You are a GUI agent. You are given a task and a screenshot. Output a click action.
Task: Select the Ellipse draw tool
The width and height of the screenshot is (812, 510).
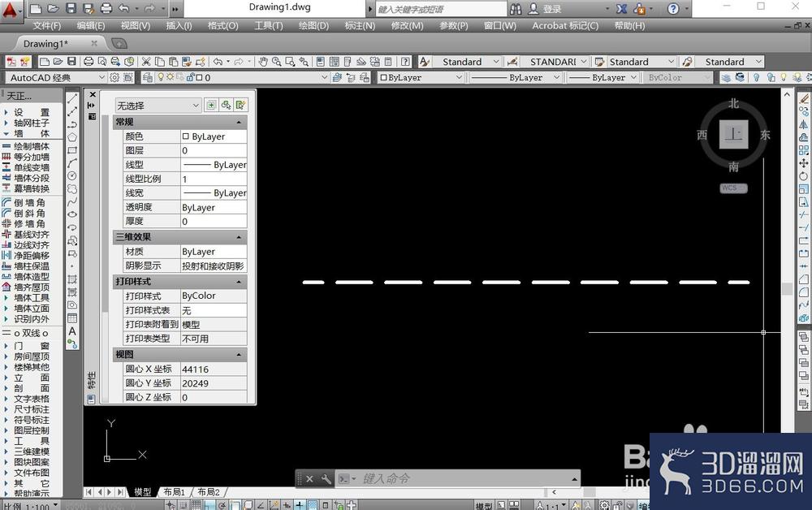tap(72, 214)
